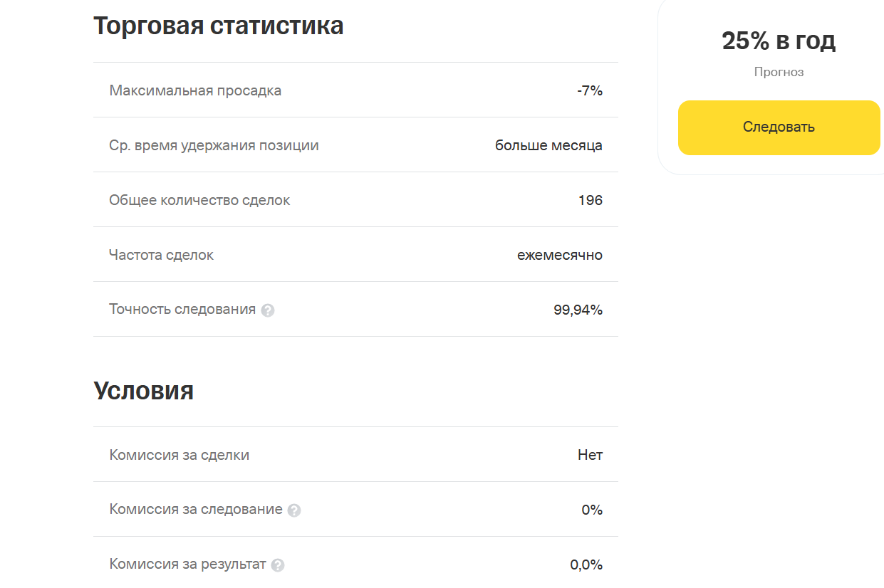This screenshot has width=884, height=588.
Task: Select the больше месяца holding time value
Action: tap(548, 145)
